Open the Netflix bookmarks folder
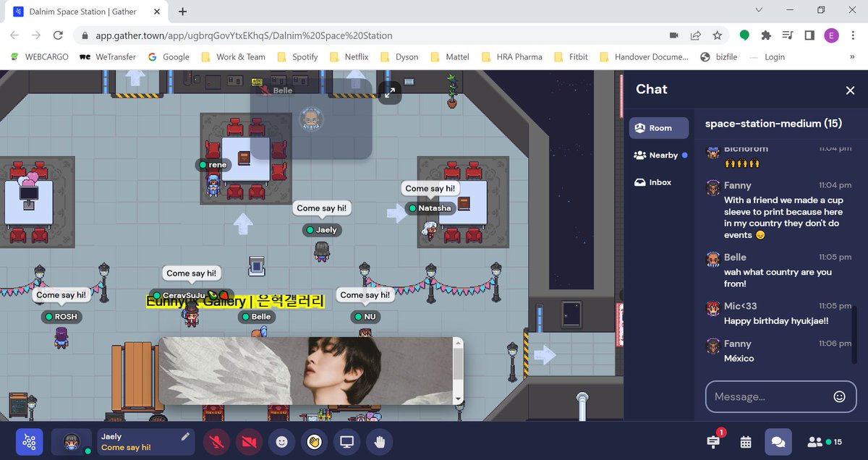 point(349,56)
